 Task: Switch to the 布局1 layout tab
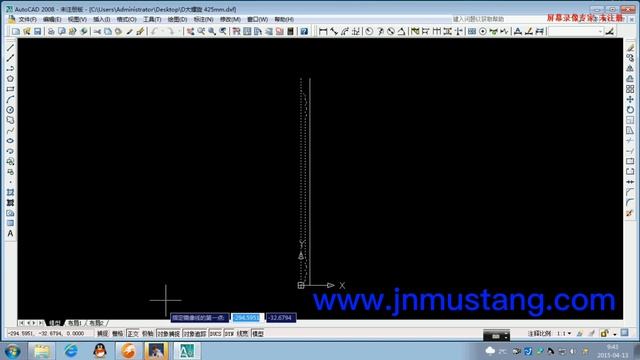(75, 323)
